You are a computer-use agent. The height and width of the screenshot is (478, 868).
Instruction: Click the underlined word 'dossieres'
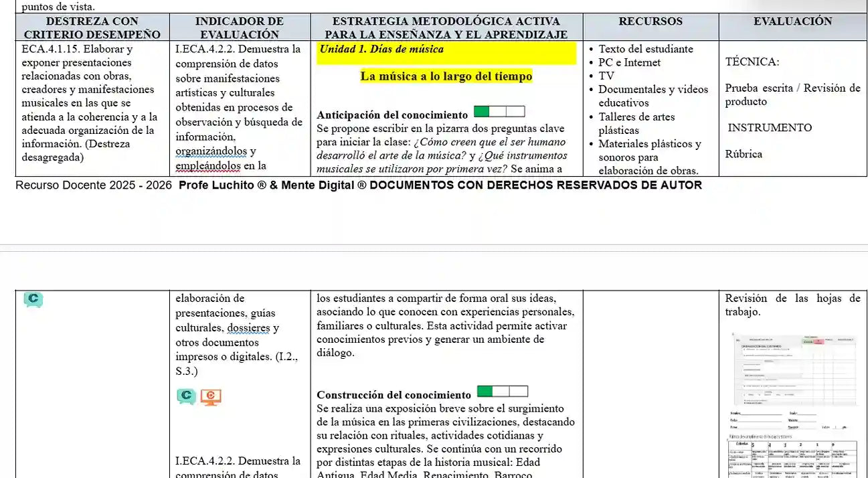coord(248,328)
